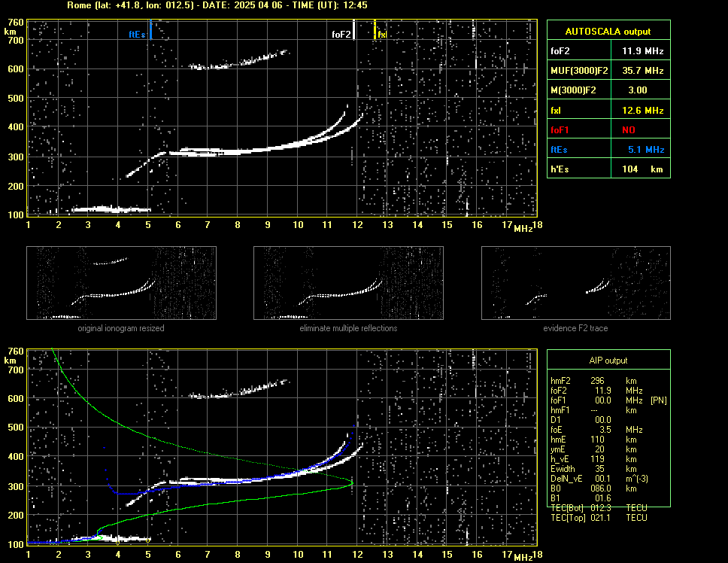Click the '12' frequency tick below top ionogram
This screenshot has width=728, height=563.
click(357, 225)
